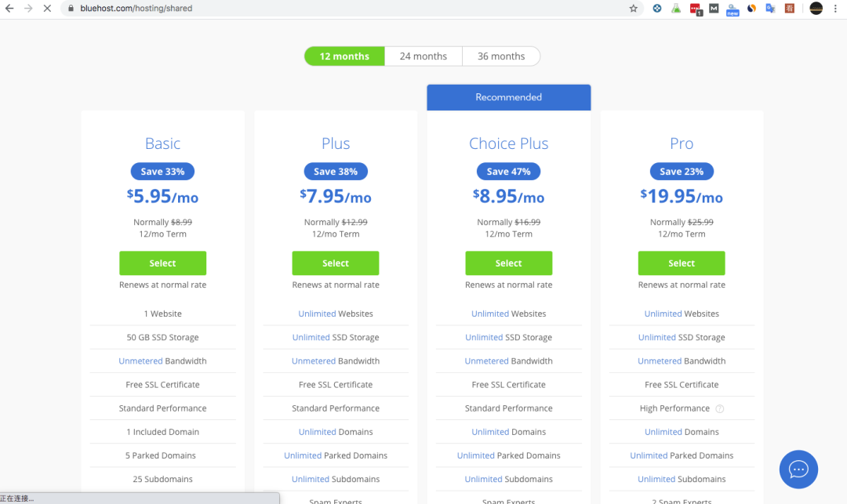Select the 12 months term
This screenshot has width=847, height=504.
coord(344,56)
